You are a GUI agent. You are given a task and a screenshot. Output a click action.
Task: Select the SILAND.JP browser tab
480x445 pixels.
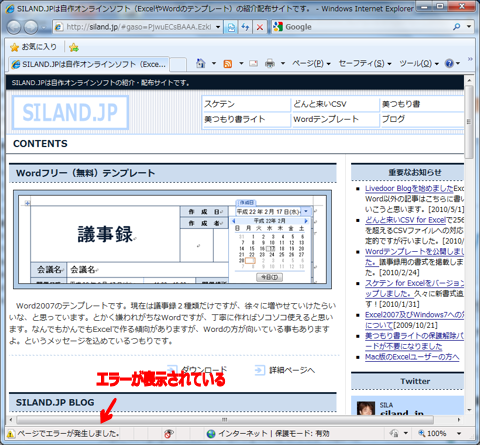pos(88,64)
